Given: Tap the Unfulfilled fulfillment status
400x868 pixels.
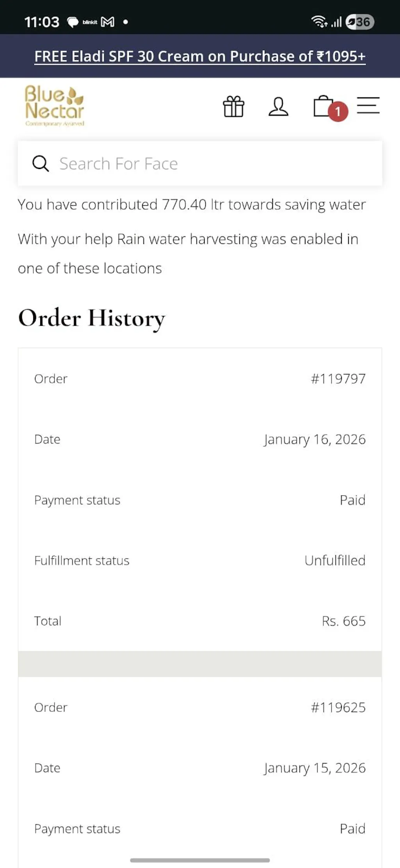Looking at the screenshot, I should pos(335,560).
